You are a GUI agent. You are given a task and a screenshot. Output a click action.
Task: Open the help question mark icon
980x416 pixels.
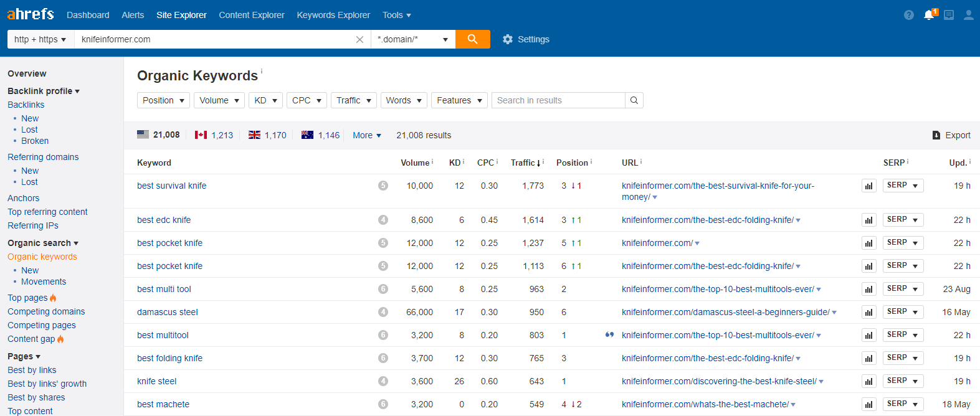pos(909,15)
